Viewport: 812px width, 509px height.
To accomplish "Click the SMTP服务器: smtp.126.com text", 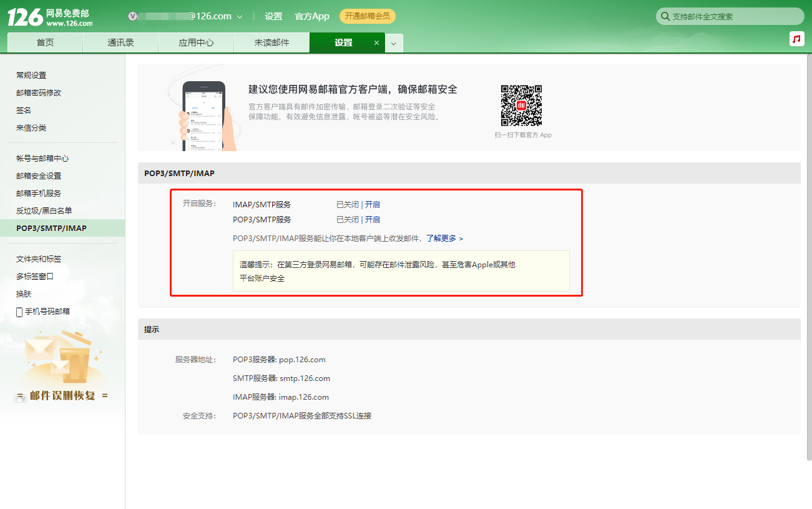I will pyautogui.click(x=281, y=378).
